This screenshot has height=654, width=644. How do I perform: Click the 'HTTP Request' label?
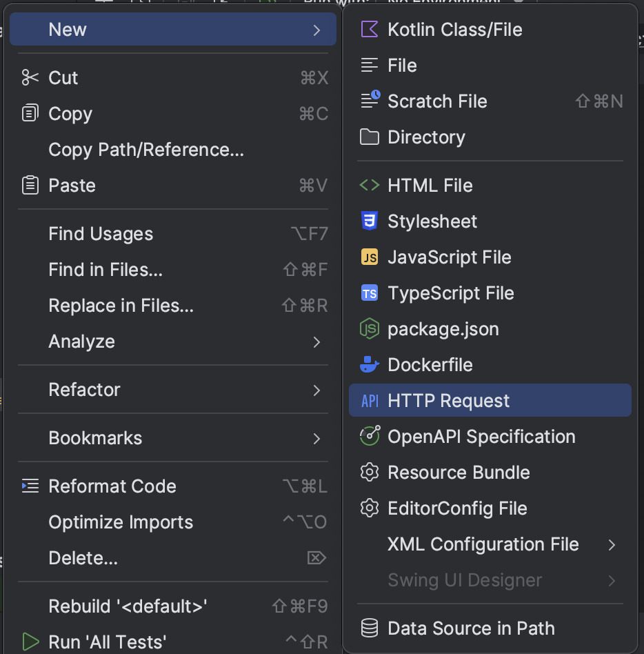coord(448,401)
